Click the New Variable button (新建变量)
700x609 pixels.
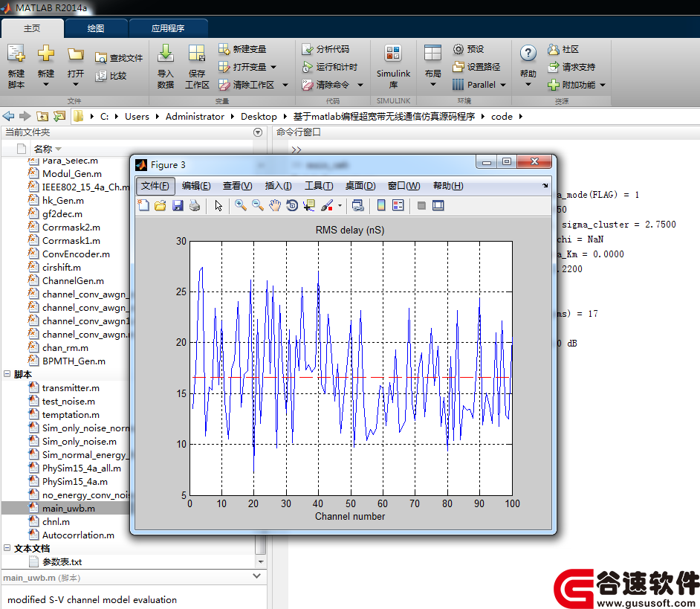242,49
